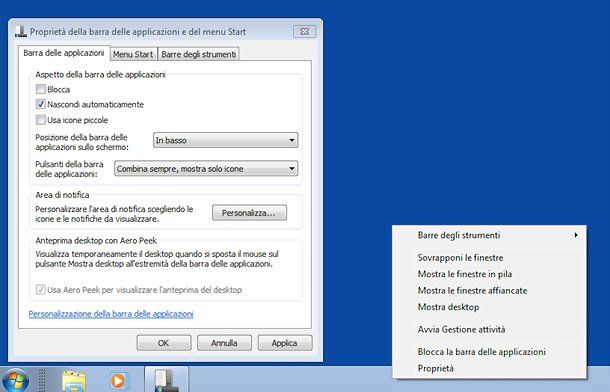This screenshot has width=610, height=392.
Task: Click the Pulsanti della barra delle applicazioni label
Action: (69, 169)
